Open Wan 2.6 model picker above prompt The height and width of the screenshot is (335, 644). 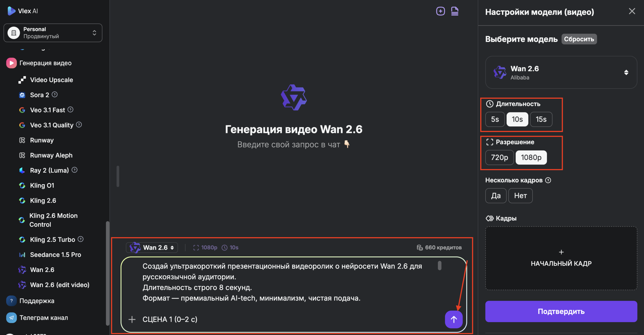152,248
